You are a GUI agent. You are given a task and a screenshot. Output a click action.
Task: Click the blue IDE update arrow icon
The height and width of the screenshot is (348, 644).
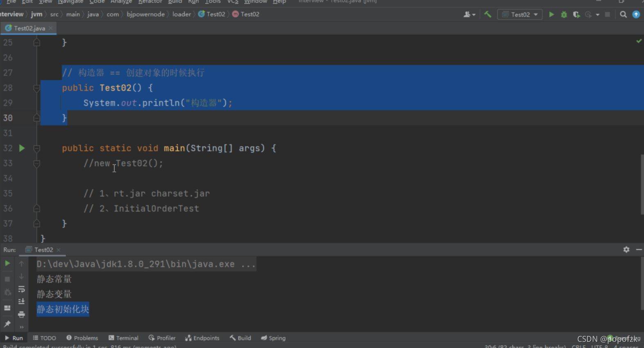coord(636,15)
